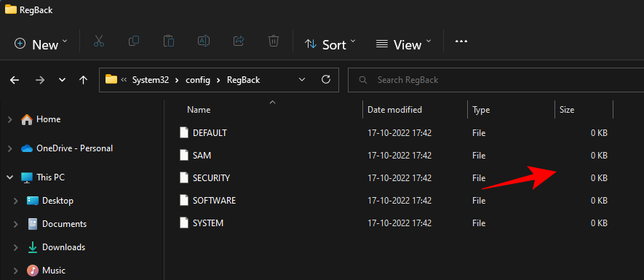Sort by the Name column header

click(199, 110)
